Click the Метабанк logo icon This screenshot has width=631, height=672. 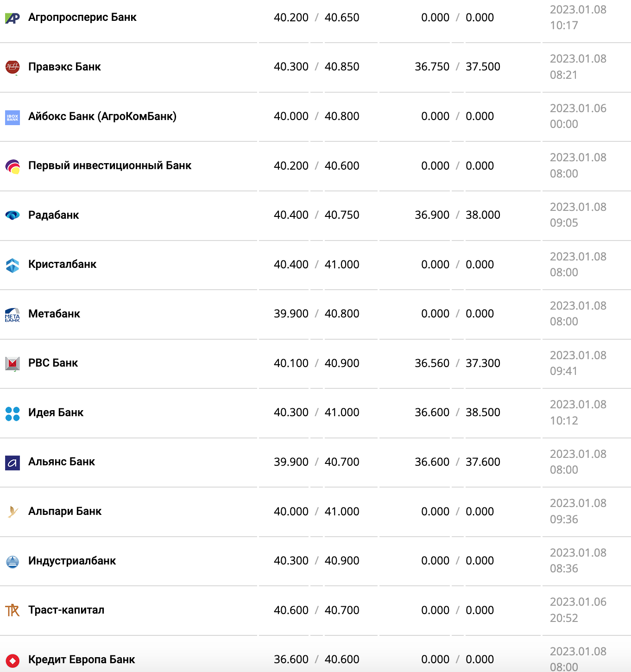click(x=13, y=315)
